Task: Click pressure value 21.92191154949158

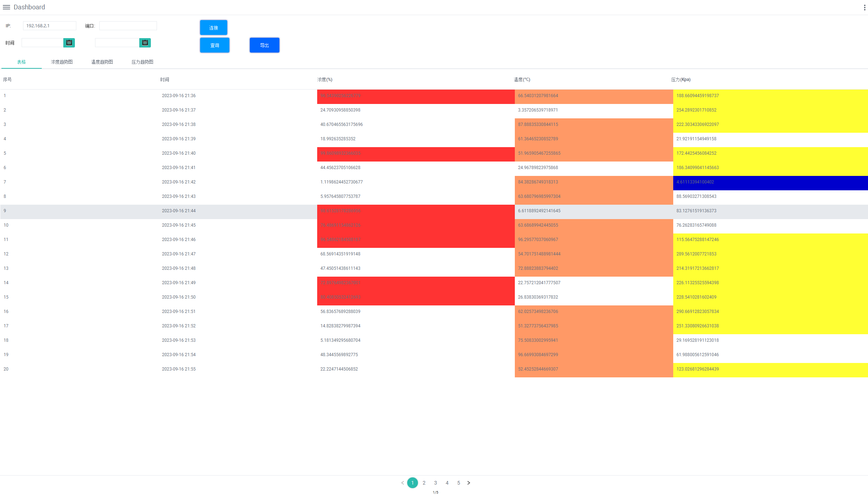Action: point(696,139)
